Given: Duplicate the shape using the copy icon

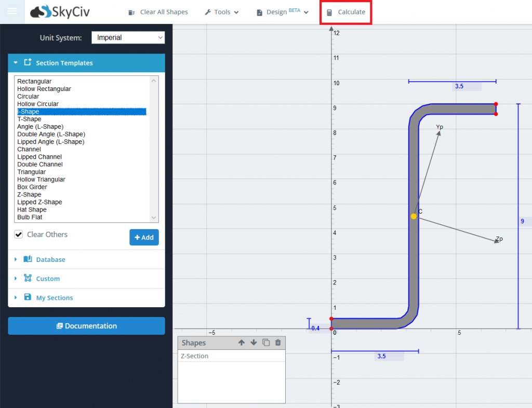Looking at the screenshot, I should (x=266, y=343).
